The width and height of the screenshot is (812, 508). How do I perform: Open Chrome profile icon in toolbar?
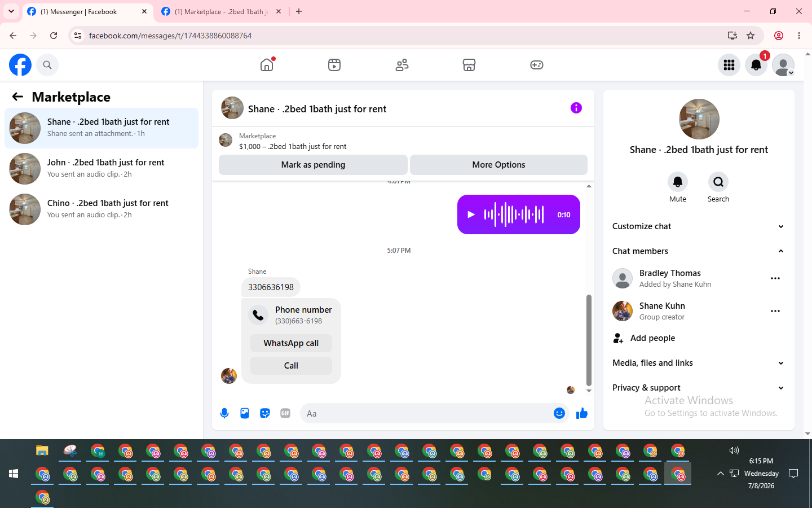tap(779, 36)
